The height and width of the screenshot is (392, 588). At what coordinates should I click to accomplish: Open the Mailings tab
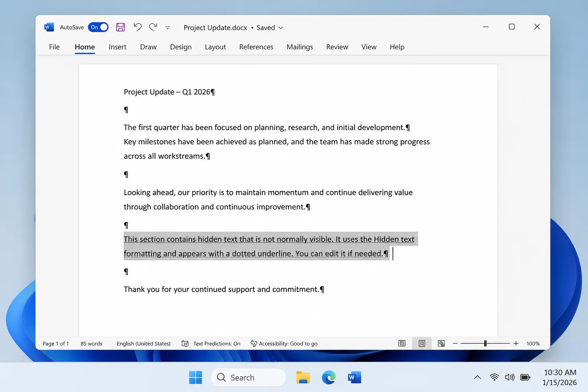[300, 47]
